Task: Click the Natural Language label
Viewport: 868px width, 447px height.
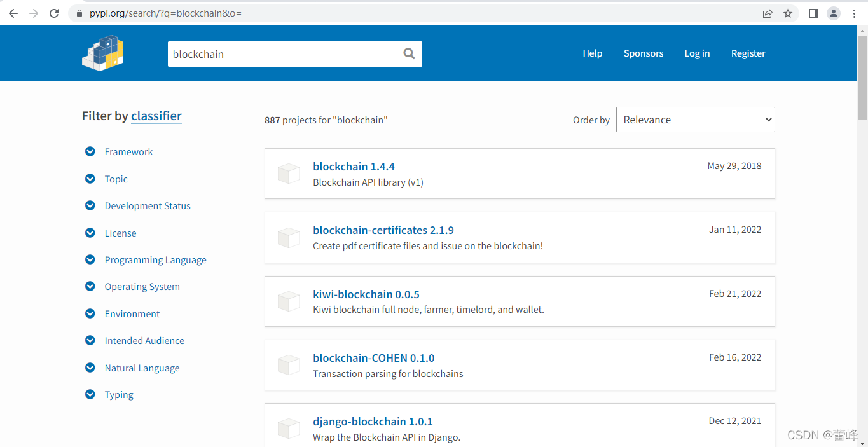Action: tap(142, 368)
